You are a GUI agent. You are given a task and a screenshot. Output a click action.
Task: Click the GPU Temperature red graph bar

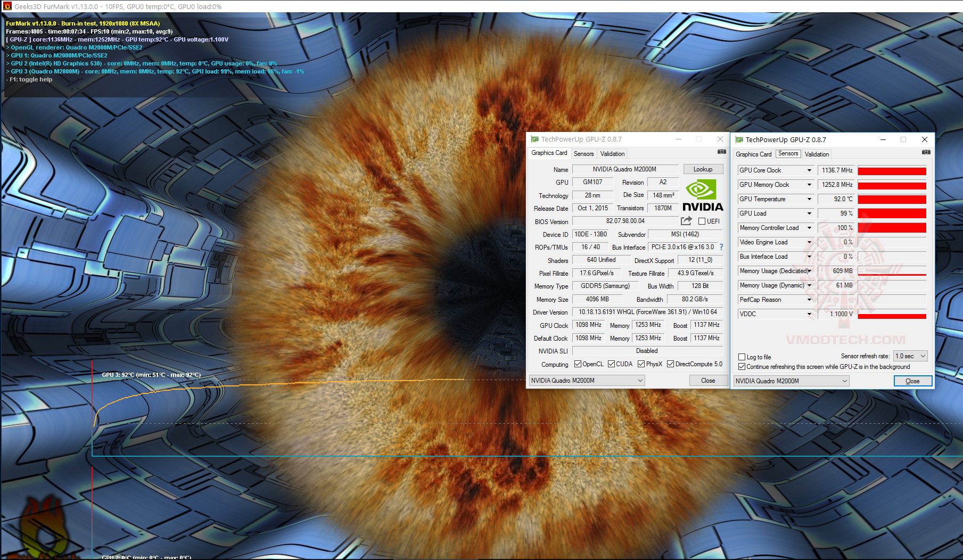[892, 200]
